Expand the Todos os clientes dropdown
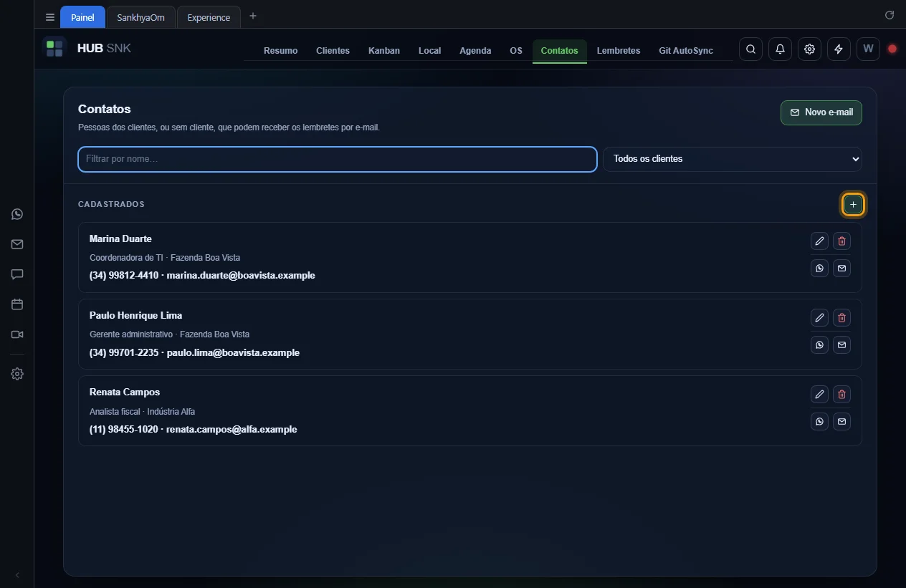 733,159
